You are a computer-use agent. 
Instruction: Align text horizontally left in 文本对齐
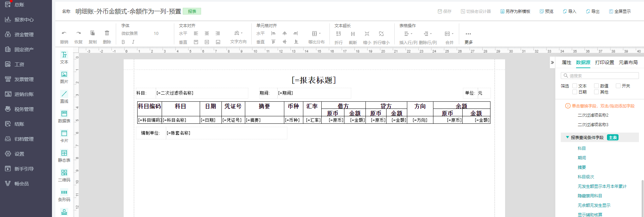click(x=196, y=33)
